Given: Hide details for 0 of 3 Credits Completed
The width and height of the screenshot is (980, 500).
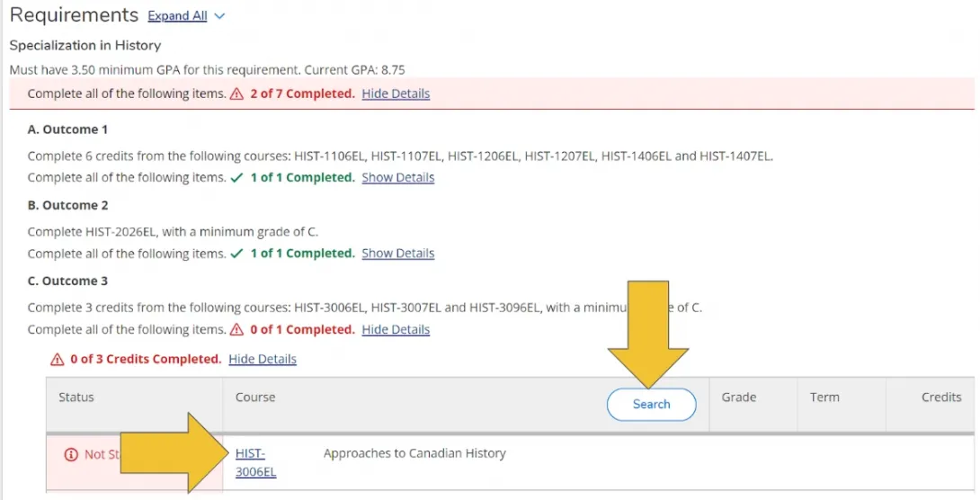Looking at the screenshot, I should point(263,360).
